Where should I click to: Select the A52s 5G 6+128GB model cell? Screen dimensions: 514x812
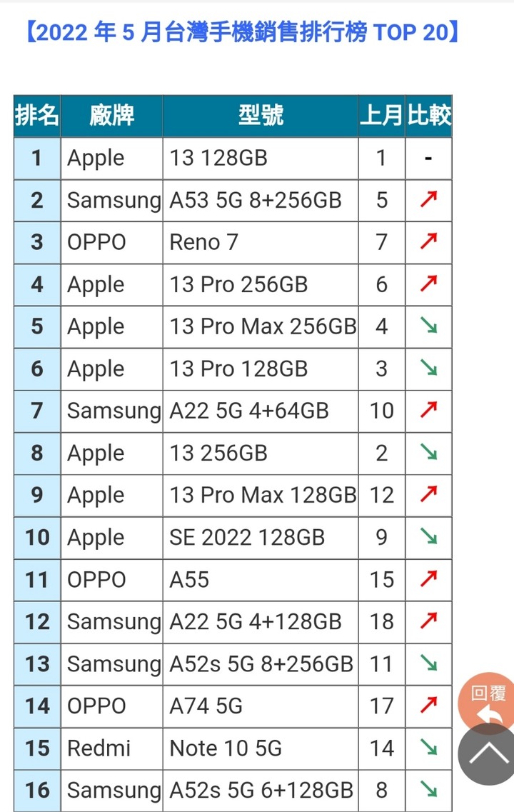[261, 791]
